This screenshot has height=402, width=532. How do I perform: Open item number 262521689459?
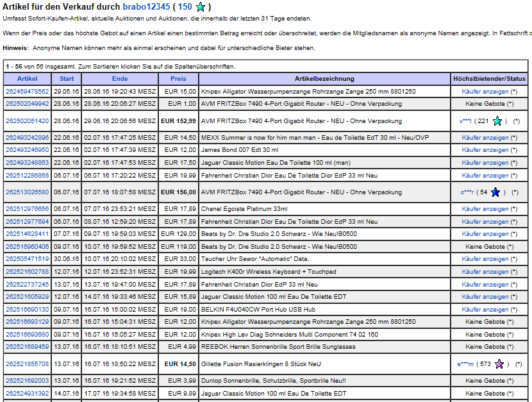pos(27,347)
